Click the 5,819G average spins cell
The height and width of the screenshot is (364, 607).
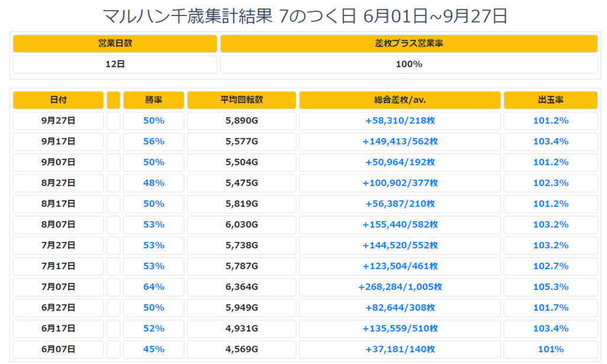[x=242, y=204]
